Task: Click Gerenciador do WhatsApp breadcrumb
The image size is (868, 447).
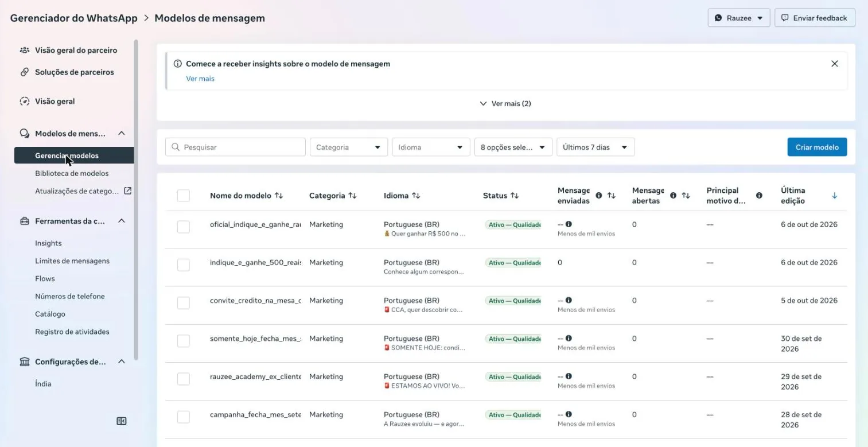Action: 74,18
